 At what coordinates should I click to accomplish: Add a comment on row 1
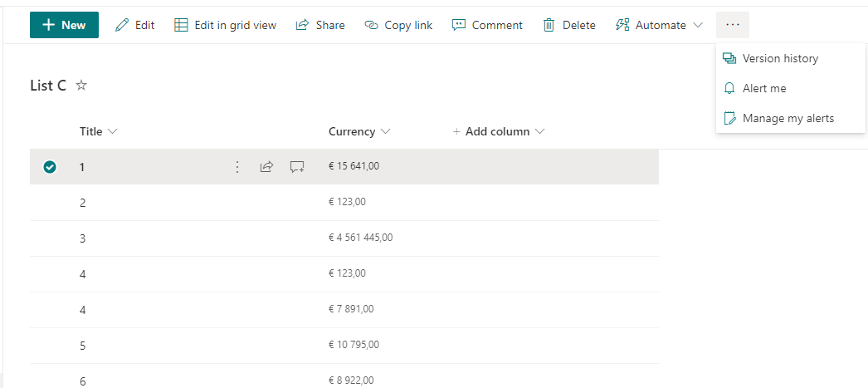pyautogui.click(x=297, y=167)
